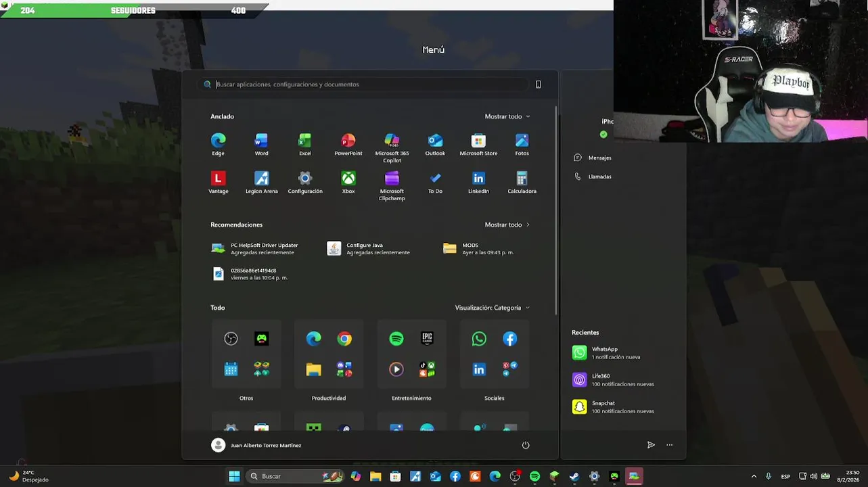Viewport: 868px width, 487px height.
Task: Open Steam from the taskbar
Action: (574, 476)
